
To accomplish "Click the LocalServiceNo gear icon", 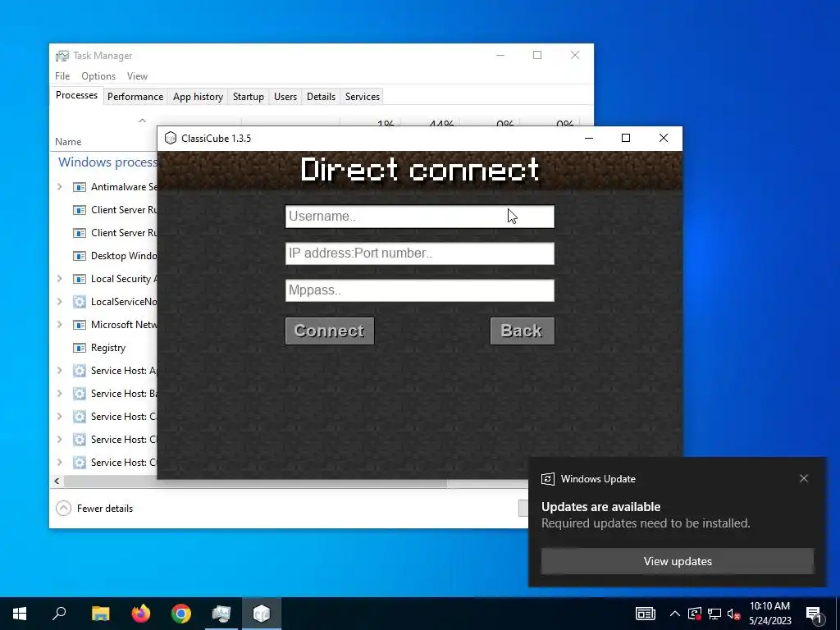I will coord(80,302).
